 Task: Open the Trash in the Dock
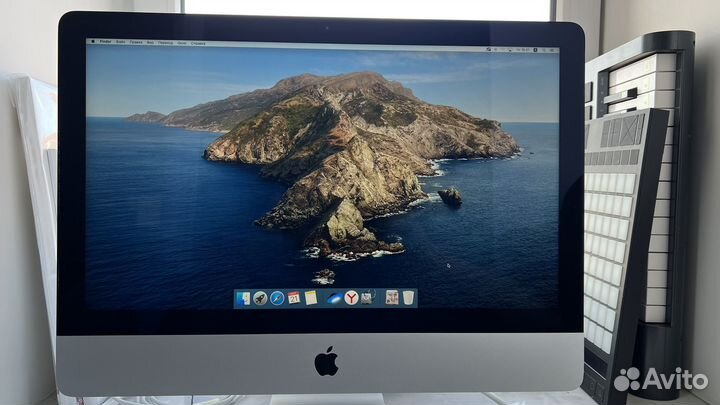tap(408, 298)
